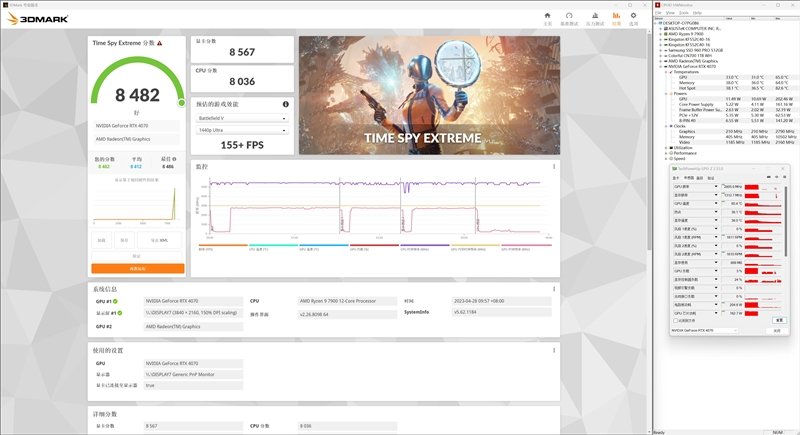This screenshot has width=800, height=435.
Task: Open the GPU temperature sensor dropdown in GPU-Z
Action: 716,203
